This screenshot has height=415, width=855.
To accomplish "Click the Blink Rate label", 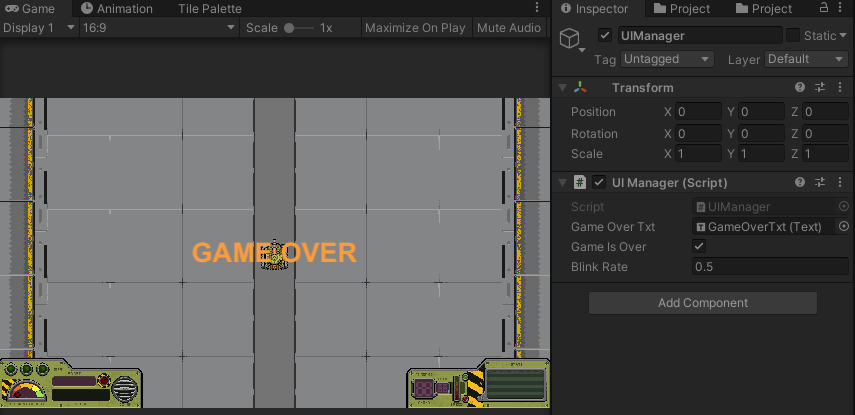I will tap(599, 267).
